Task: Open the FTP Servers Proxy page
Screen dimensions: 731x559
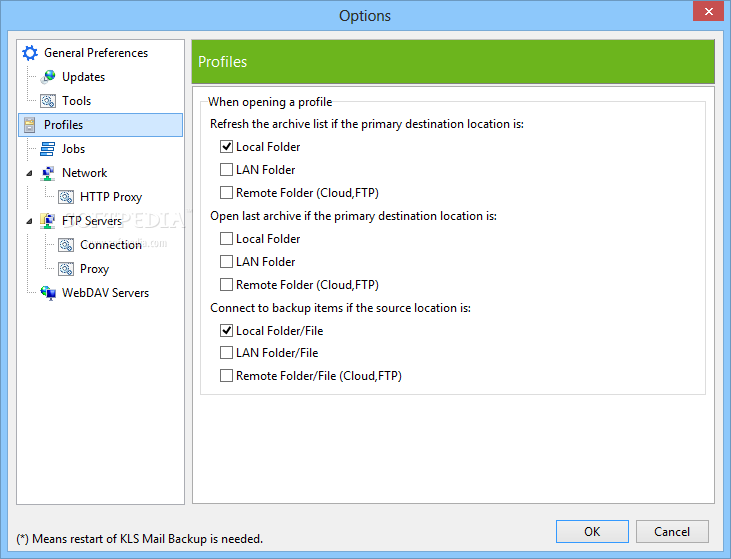Action: pyautogui.click(x=94, y=269)
